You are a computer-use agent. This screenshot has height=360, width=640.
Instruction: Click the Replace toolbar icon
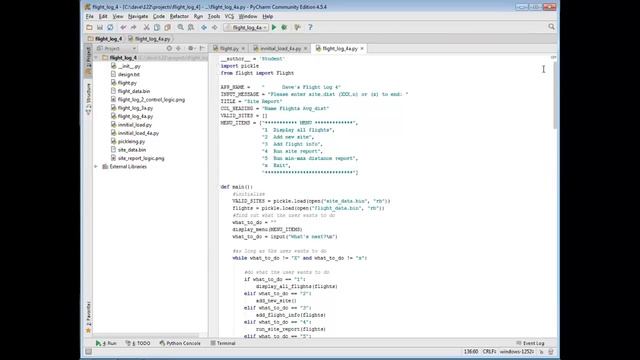pos(191,27)
